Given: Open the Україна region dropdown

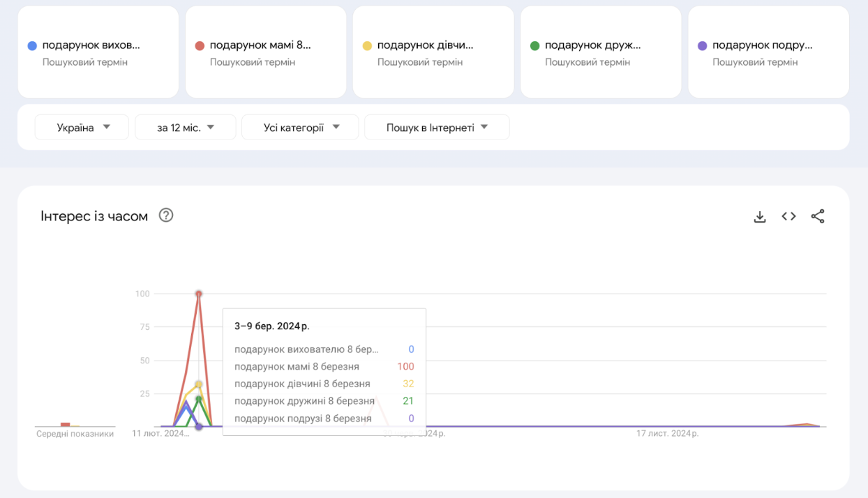Looking at the screenshot, I should pyautogui.click(x=82, y=128).
